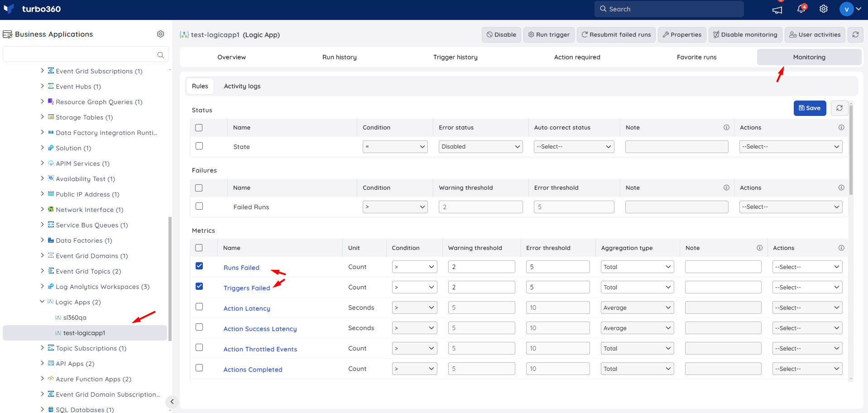Click the sidebar search magnifier icon
Screen dimensions: 868x413
[x=160, y=55]
